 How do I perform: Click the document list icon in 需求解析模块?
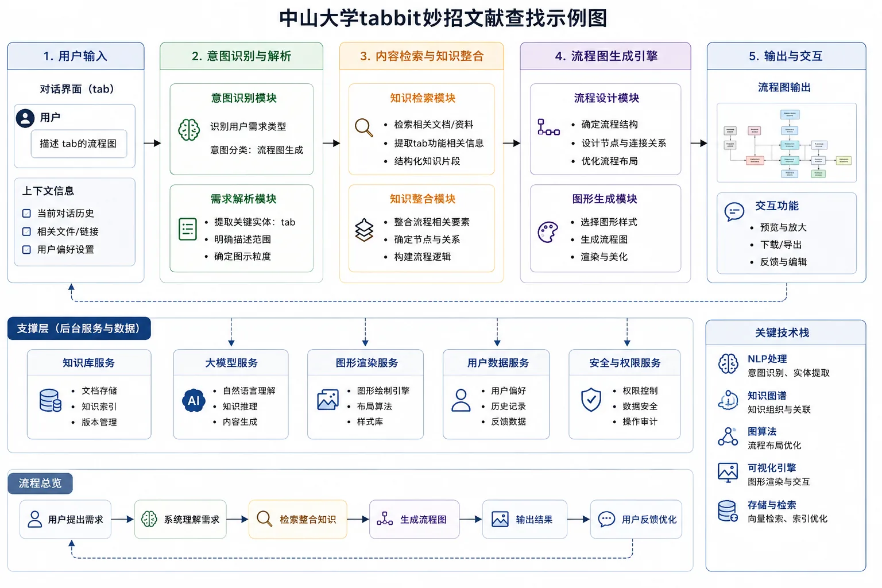coord(188,229)
